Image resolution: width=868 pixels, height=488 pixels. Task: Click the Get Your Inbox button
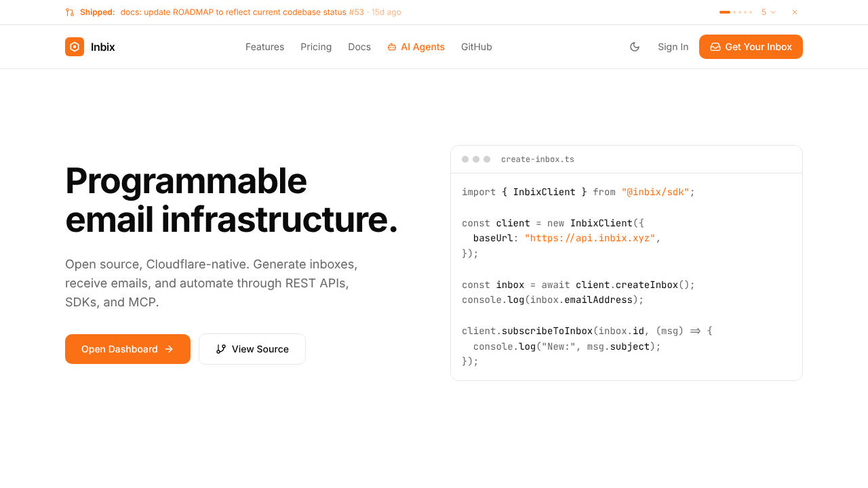coord(751,47)
